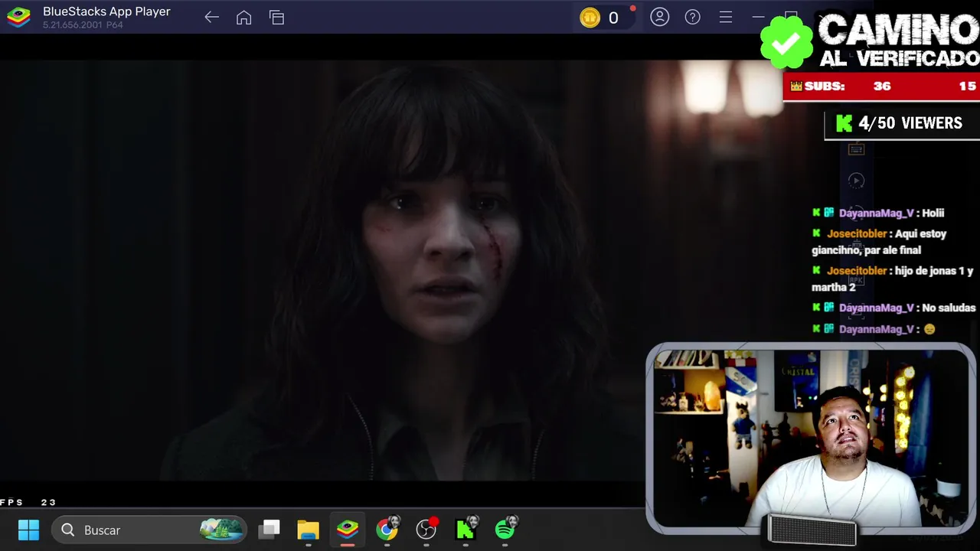
Task: Click the emoji in DayannaMag_V's last message
Action: (929, 329)
